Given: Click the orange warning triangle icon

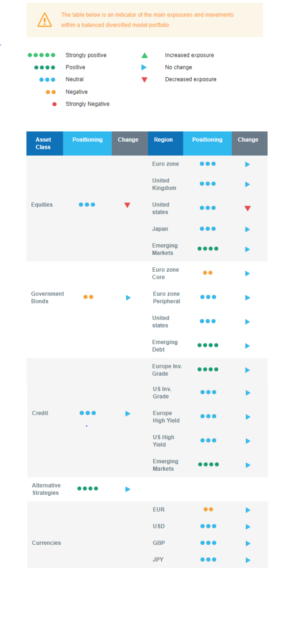Looking at the screenshot, I should coord(44,20).
